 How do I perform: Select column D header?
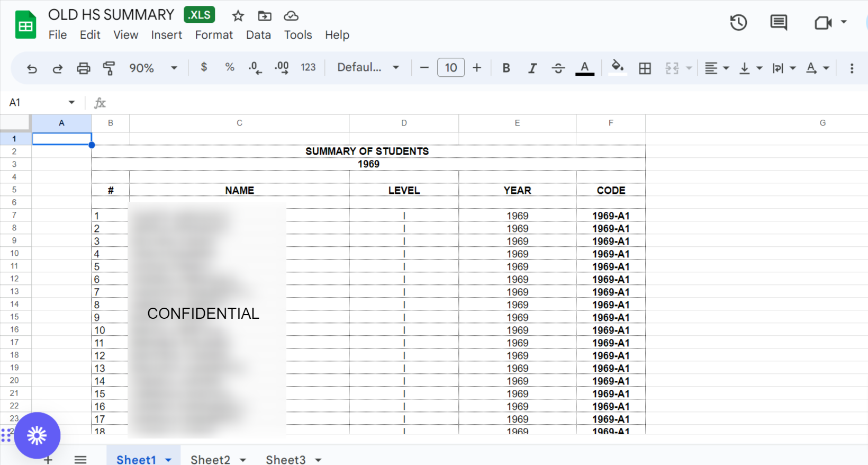[x=404, y=123]
